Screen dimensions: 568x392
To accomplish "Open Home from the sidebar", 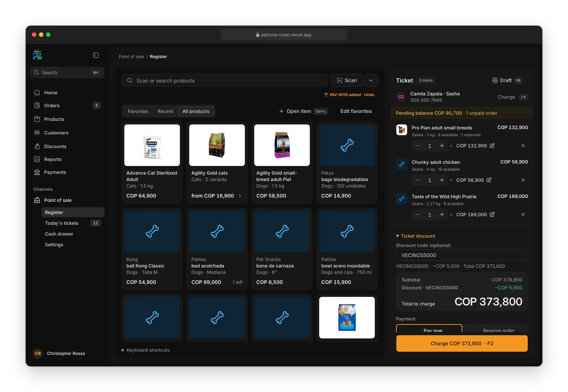I will tap(67, 93).
